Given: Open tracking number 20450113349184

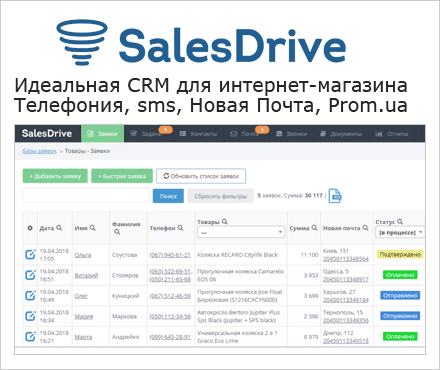Looking at the screenshot, I should click(x=346, y=300).
